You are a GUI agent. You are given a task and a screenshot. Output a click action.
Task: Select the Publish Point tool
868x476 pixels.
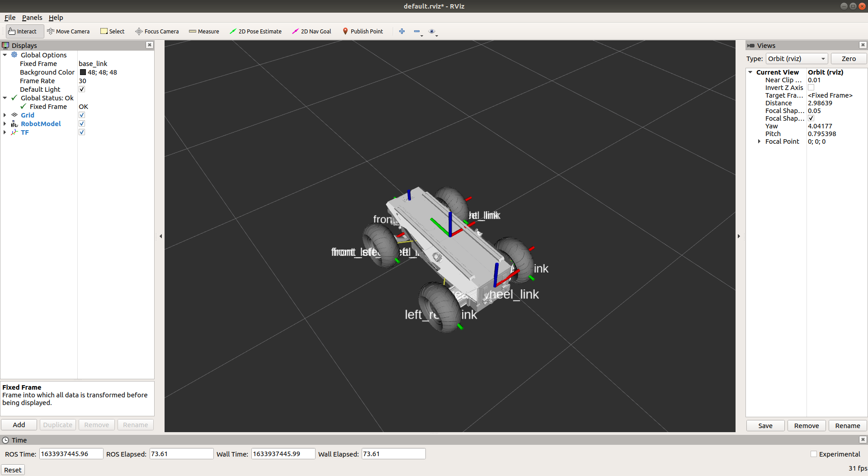coord(363,31)
